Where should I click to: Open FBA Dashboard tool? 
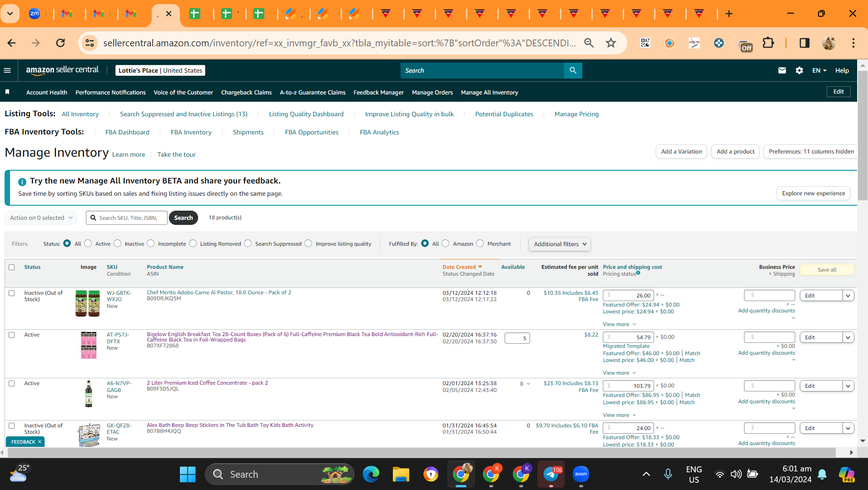tap(127, 132)
